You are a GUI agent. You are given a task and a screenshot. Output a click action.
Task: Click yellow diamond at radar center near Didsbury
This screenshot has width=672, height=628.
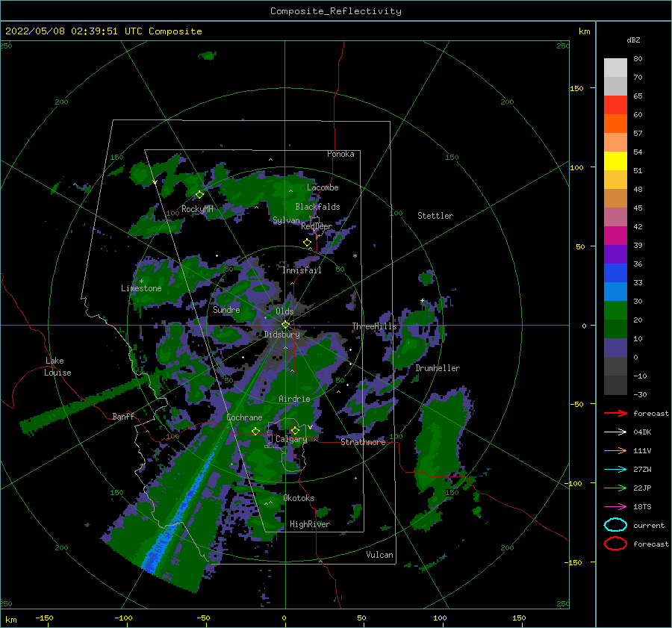pos(285,325)
